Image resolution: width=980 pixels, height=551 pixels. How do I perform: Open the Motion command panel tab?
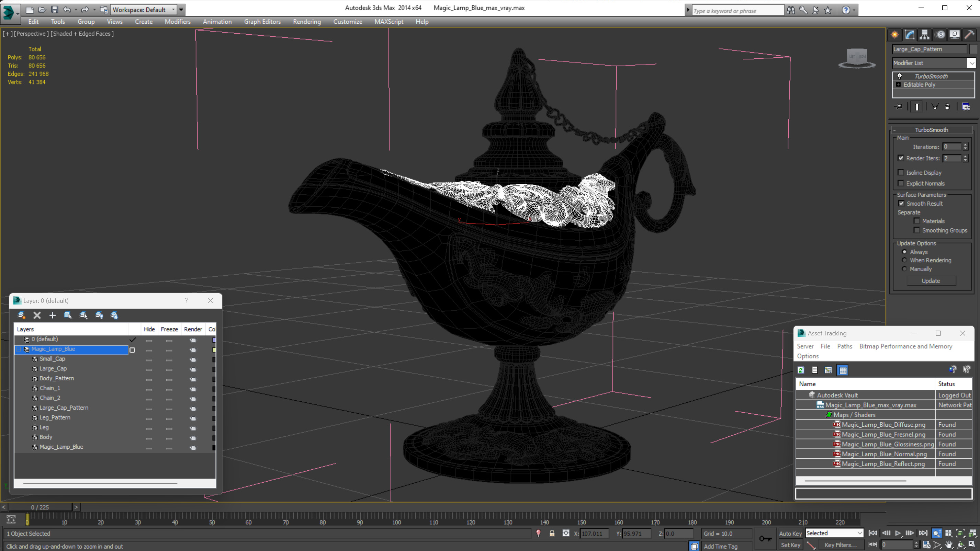tap(940, 35)
